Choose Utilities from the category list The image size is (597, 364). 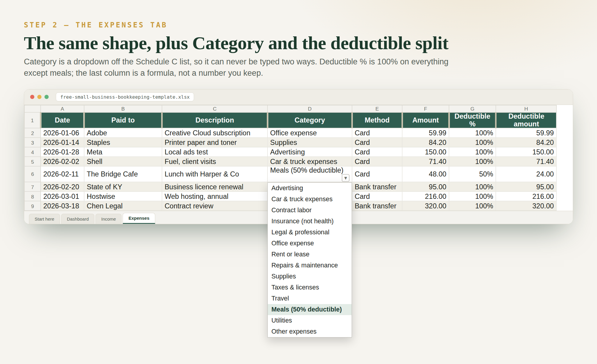point(310,320)
